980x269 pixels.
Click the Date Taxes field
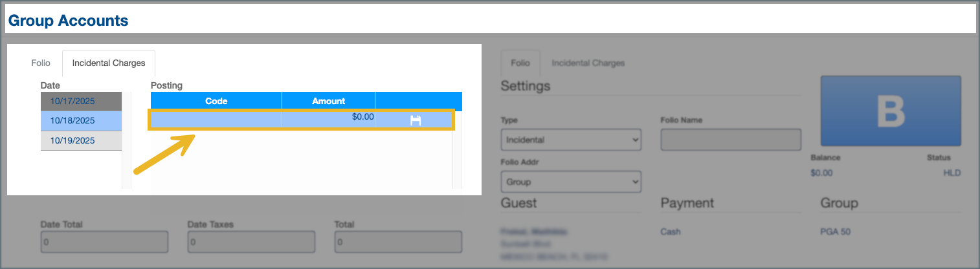tap(251, 241)
